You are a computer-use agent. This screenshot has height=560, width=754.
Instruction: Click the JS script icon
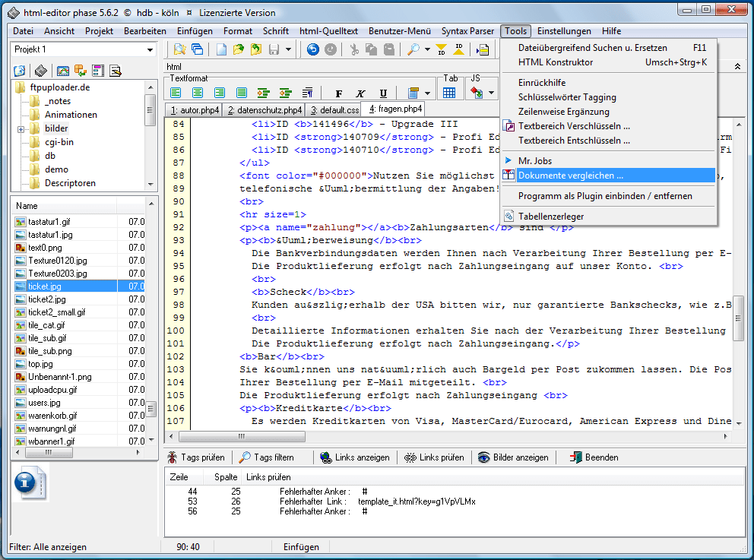[476, 93]
